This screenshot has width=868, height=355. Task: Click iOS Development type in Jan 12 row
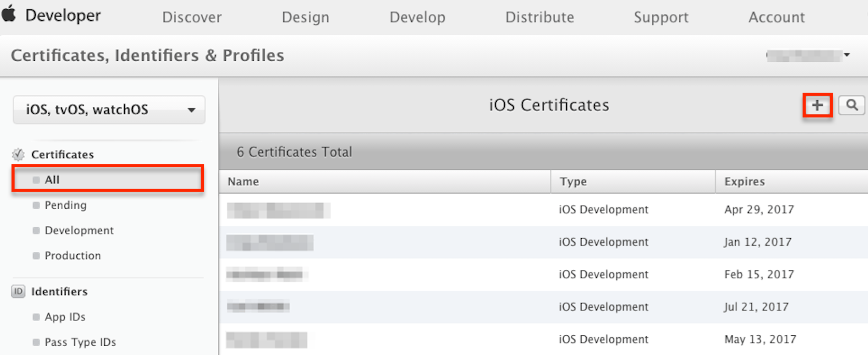(604, 242)
